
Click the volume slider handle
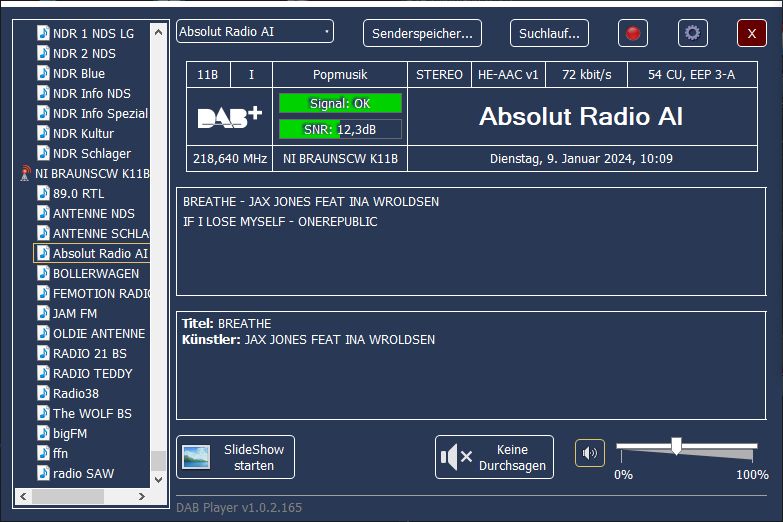coord(676,446)
